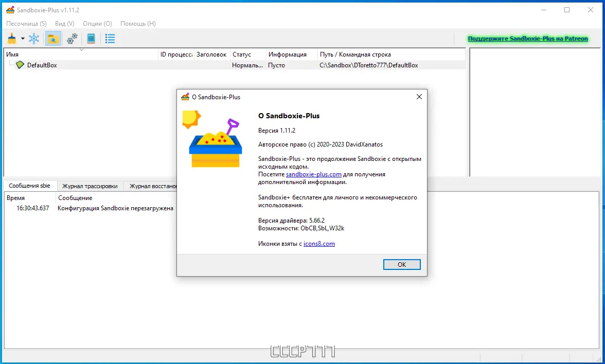Click the Версия 1.11.2 text

(277, 131)
